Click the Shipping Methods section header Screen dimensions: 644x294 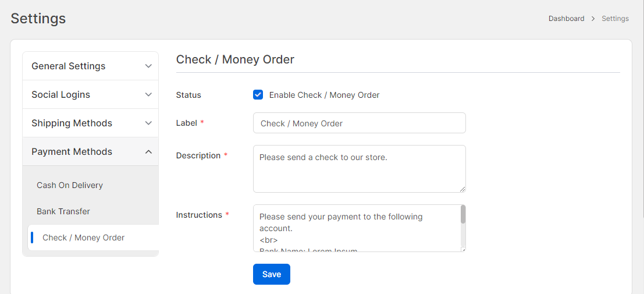point(72,123)
